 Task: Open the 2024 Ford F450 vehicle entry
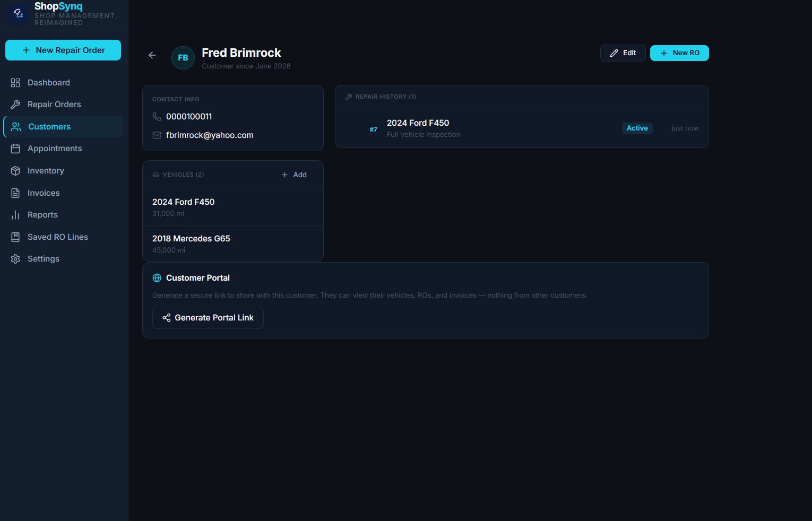point(233,207)
